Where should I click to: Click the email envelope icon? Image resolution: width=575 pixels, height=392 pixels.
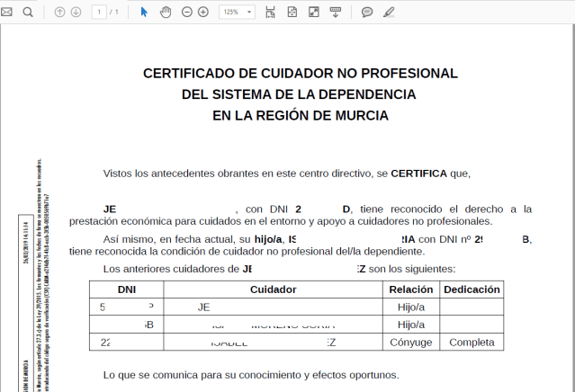click(x=6, y=12)
